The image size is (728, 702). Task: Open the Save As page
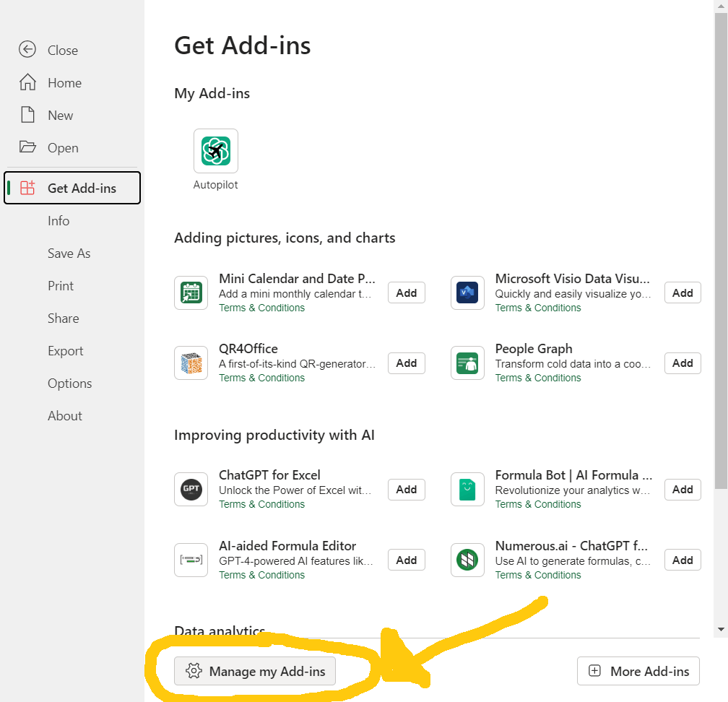[69, 253]
